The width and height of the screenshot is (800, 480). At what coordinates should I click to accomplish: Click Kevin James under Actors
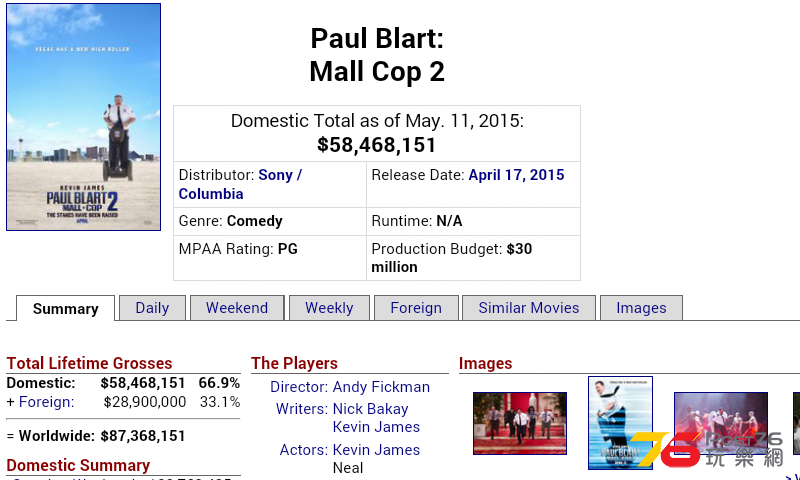pos(376,450)
